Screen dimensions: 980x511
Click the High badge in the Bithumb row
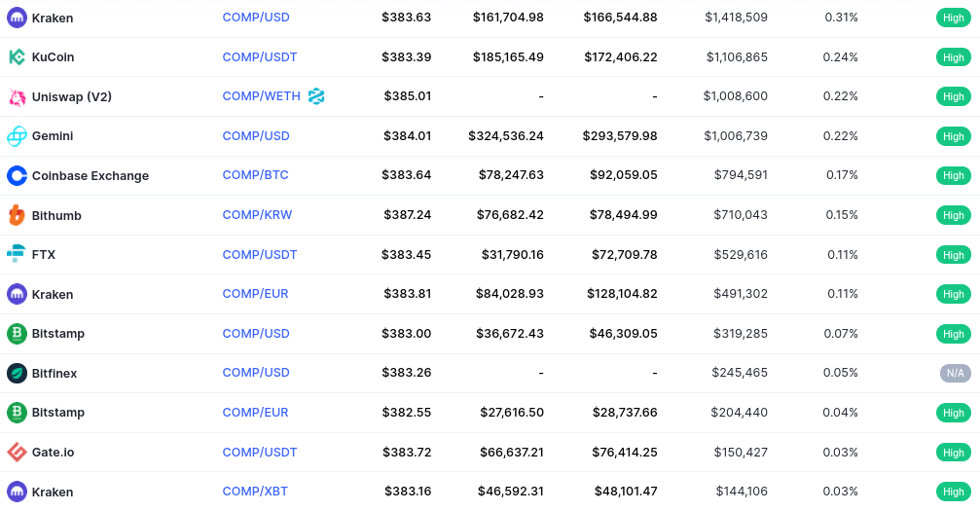953,215
